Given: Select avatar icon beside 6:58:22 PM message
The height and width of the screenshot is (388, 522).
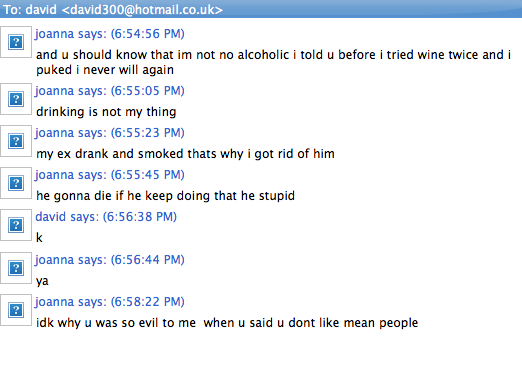Looking at the screenshot, I should pyautogui.click(x=16, y=310).
